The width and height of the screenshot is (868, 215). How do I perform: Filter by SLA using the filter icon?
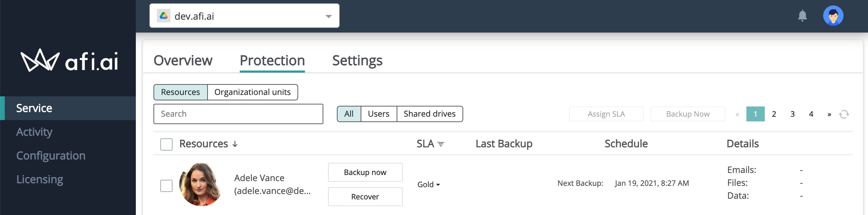click(x=441, y=144)
